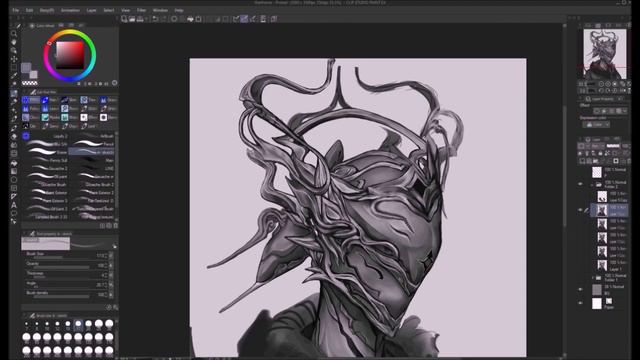Open the Layer menu
The height and width of the screenshot is (360, 640).
pyautogui.click(x=91, y=10)
